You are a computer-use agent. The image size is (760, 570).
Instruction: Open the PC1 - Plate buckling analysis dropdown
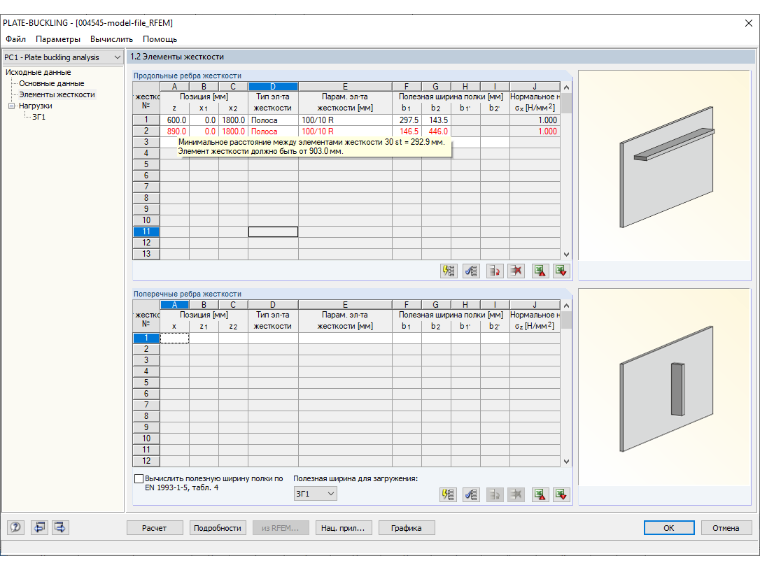[x=63, y=57]
